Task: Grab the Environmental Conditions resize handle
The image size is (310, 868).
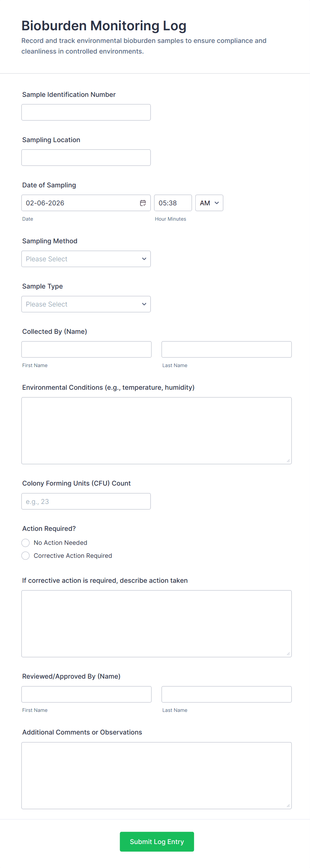Action: [288, 461]
